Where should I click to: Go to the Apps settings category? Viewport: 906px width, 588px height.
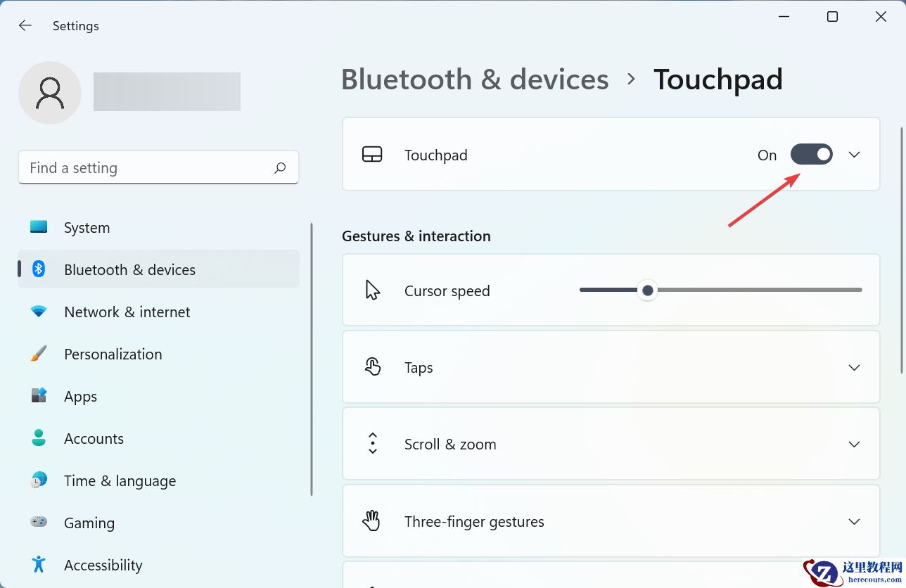tap(80, 397)
